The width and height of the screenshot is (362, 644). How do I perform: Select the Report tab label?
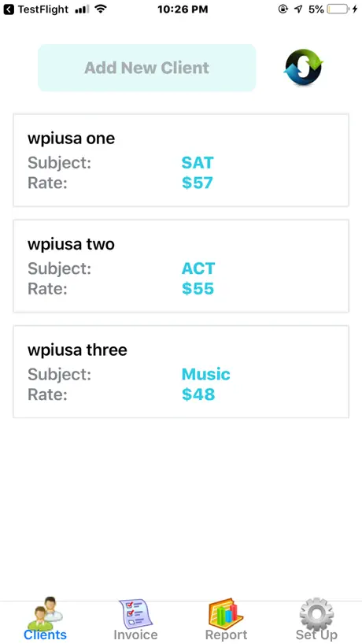coord(226,635)
